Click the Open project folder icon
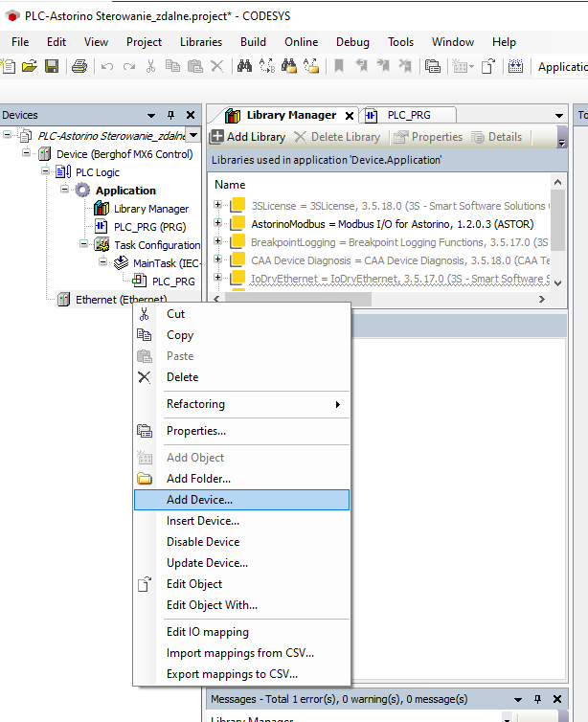Viewport: 588px width, 722px height. pyautogui.click(x=29, y=67)
